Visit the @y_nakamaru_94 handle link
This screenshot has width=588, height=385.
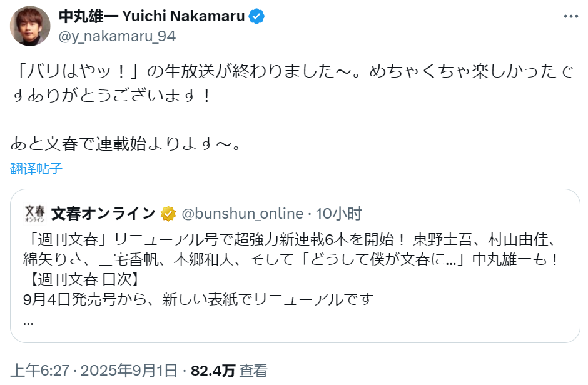117,36
